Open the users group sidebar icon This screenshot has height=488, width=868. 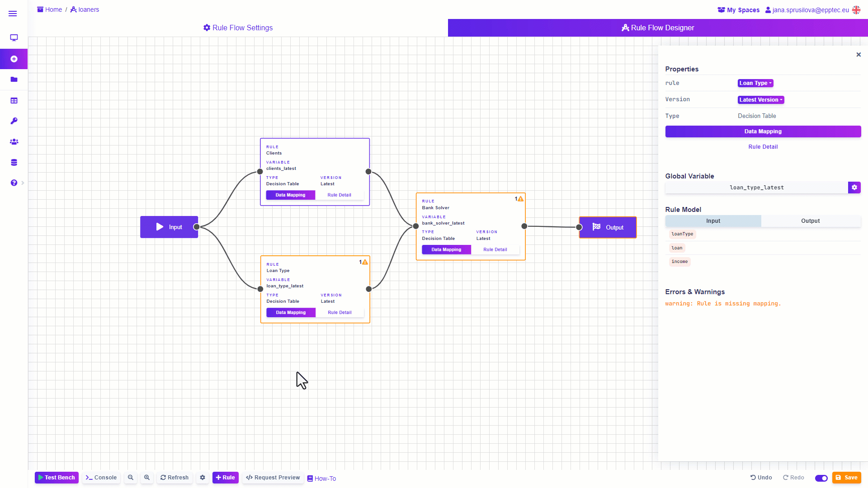point(14,142)
